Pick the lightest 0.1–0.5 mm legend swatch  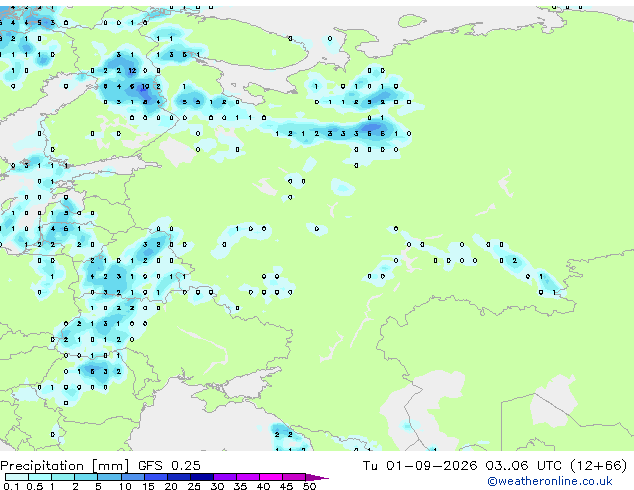17,477
